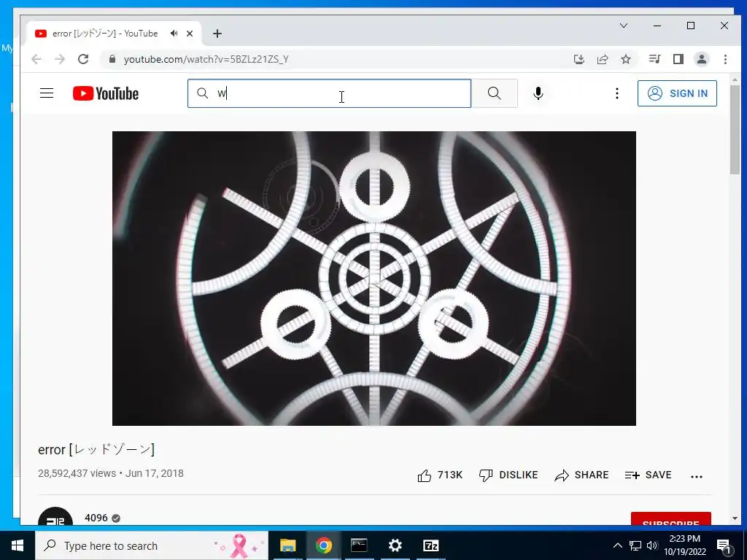The width and height of the screenshot is (747, 560).
Task: Open the SHARE dialog
Action: click(x=581, y=475)
